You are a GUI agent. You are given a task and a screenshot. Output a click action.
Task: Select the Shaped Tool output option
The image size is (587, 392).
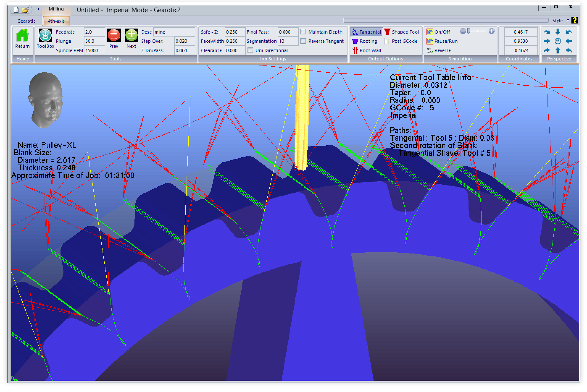401,32
